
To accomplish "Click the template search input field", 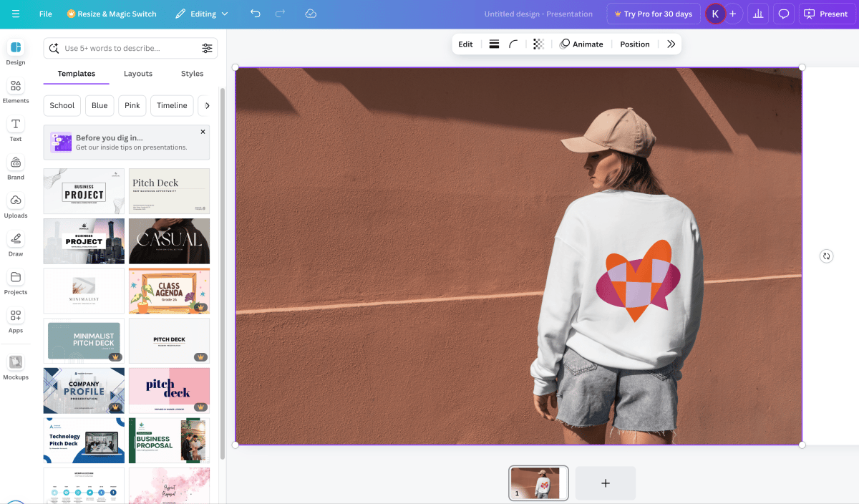I will pyautogui.click(x=130, y=48).
